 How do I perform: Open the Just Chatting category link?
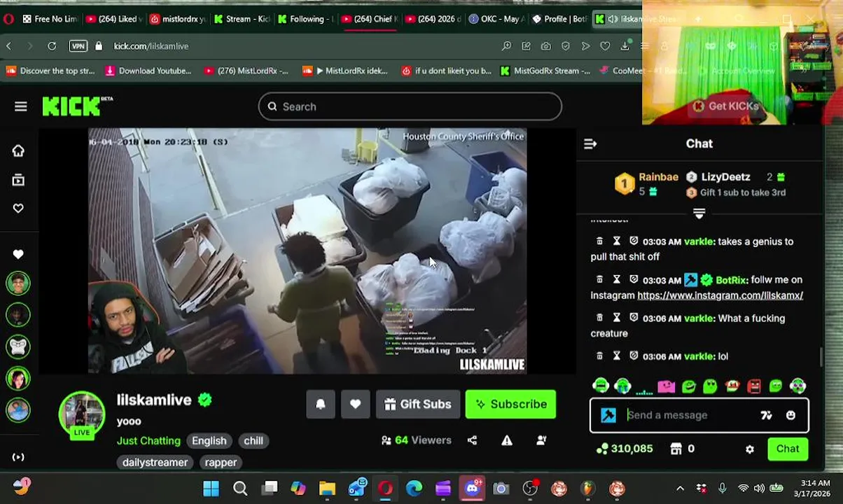tap(148, 440)
